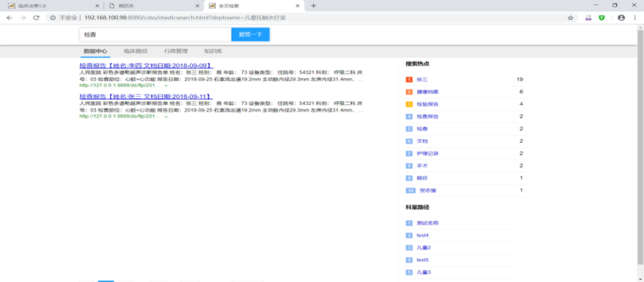The height and width of the screenshot is (282, 644).
Task: Select the 数据中心 category tab
Action: pyautogui.click(x=95, y=52)
